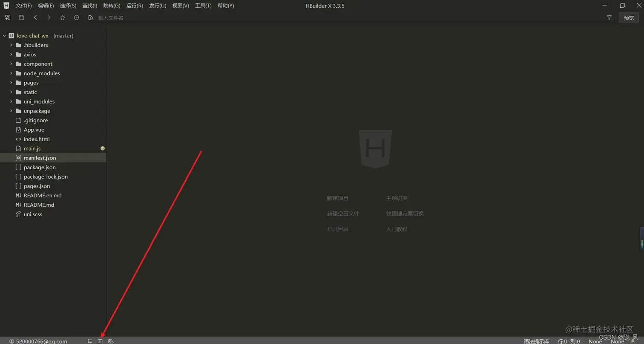Image resolution: width=644 pixels, height=344 pixels.
Task: Open the 查找(I) menu
Action: (90, 6)
